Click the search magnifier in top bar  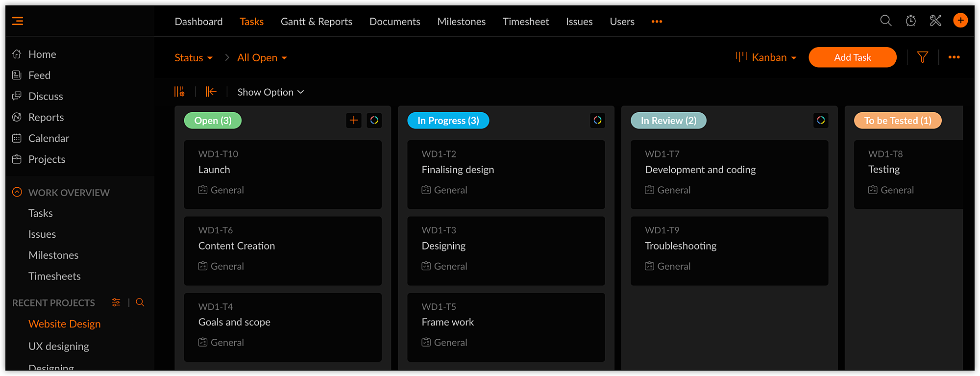(x=885, y=21)
